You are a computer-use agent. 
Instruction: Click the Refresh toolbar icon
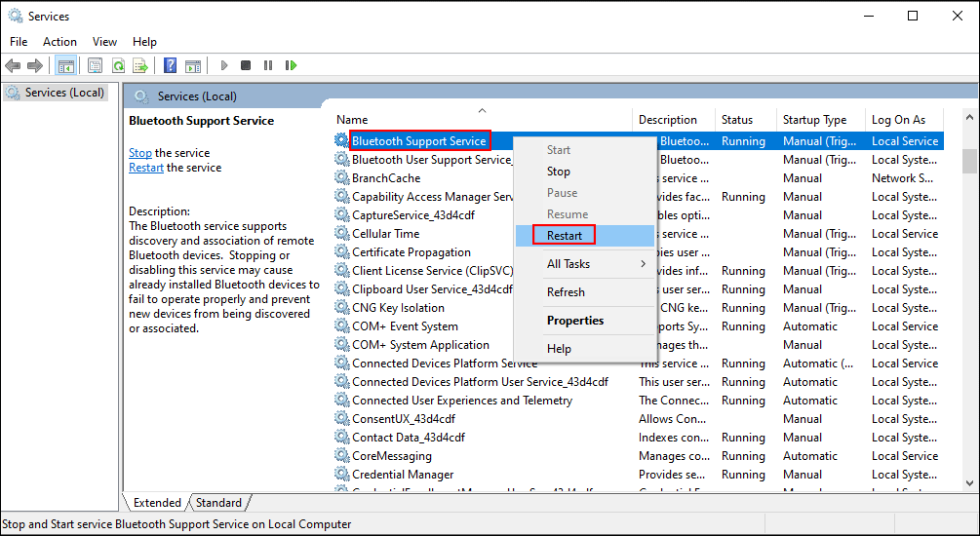click(x=118, y=65)
